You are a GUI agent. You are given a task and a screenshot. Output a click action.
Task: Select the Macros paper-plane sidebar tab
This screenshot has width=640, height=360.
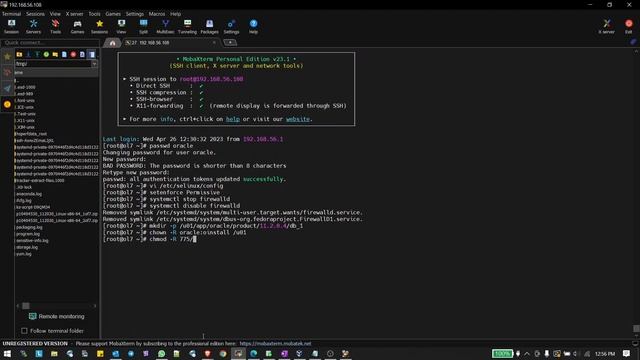pos(7,89)
